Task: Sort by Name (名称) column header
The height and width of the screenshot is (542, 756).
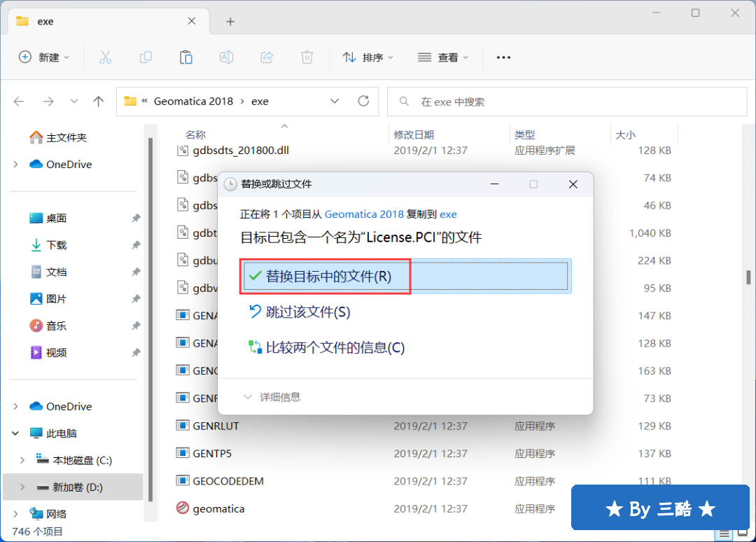Action: pos(195,134)
